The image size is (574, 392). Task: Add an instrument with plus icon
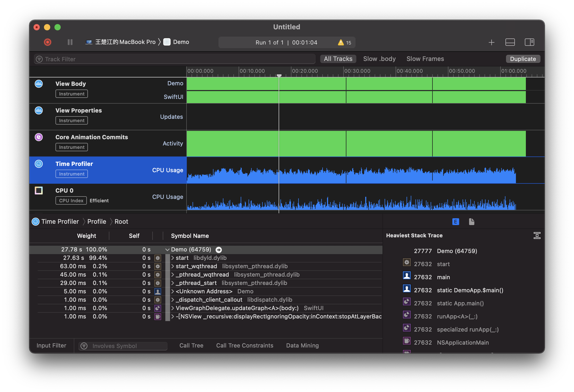click(491, 42)
